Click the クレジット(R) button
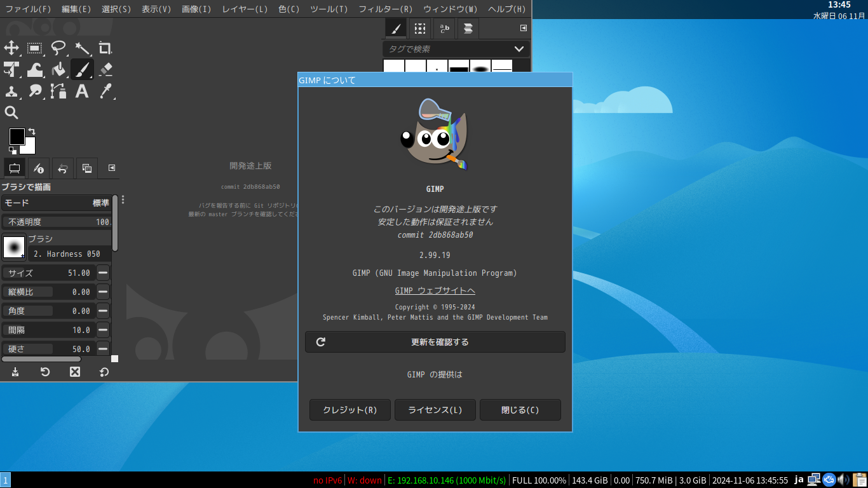The image size is (868, 488). coord(350,410)
